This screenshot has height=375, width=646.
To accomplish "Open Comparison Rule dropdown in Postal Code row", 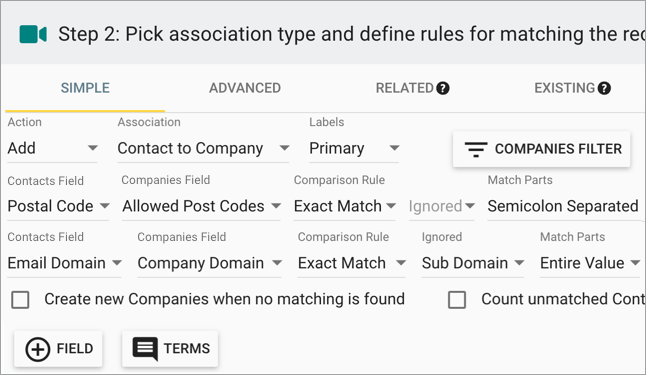I will [344, 206].
